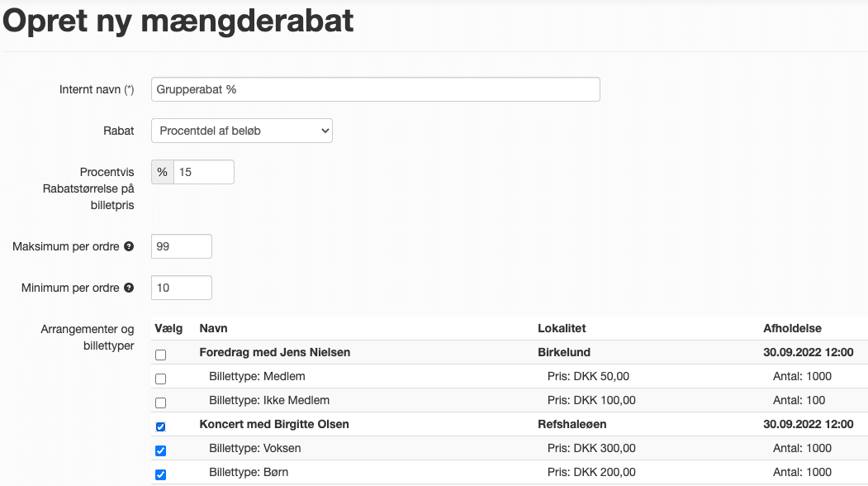Click the Vælg column header
The image size is (868, 486).
tap(168, 328)
